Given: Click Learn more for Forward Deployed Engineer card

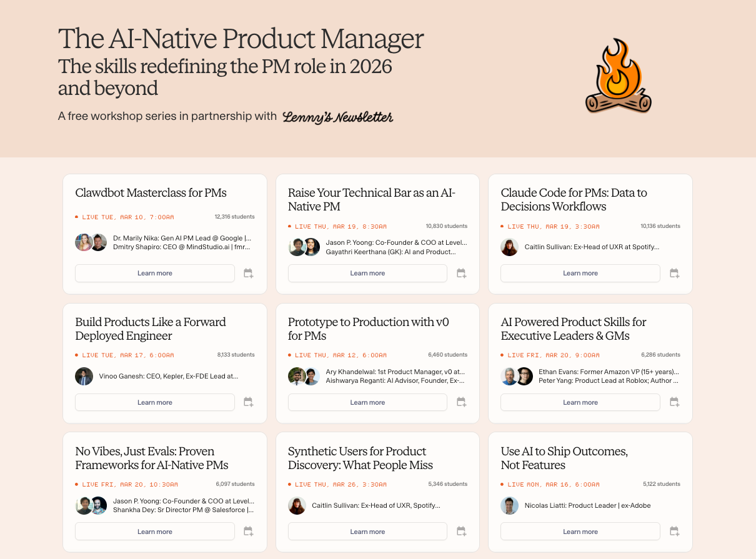Looking at the screenshot, I should tap(155, 403).
